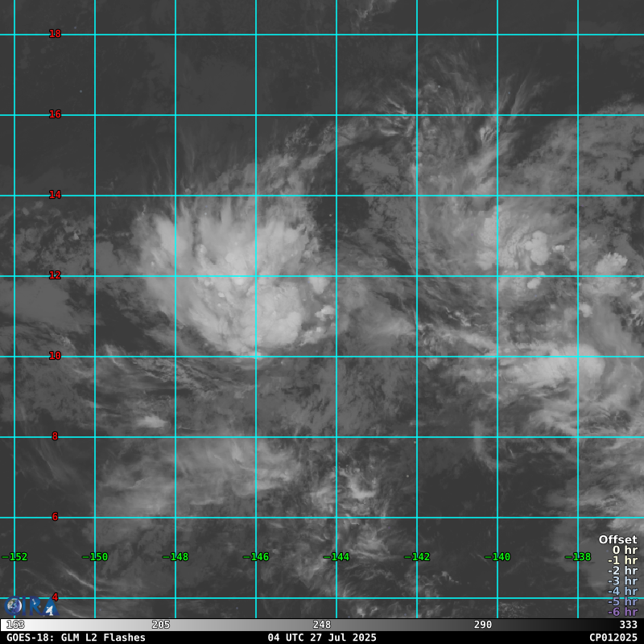This screenshot has width=644, height=644.
Task: Click the longitude -142 label
Action: (x=417, y=557)
